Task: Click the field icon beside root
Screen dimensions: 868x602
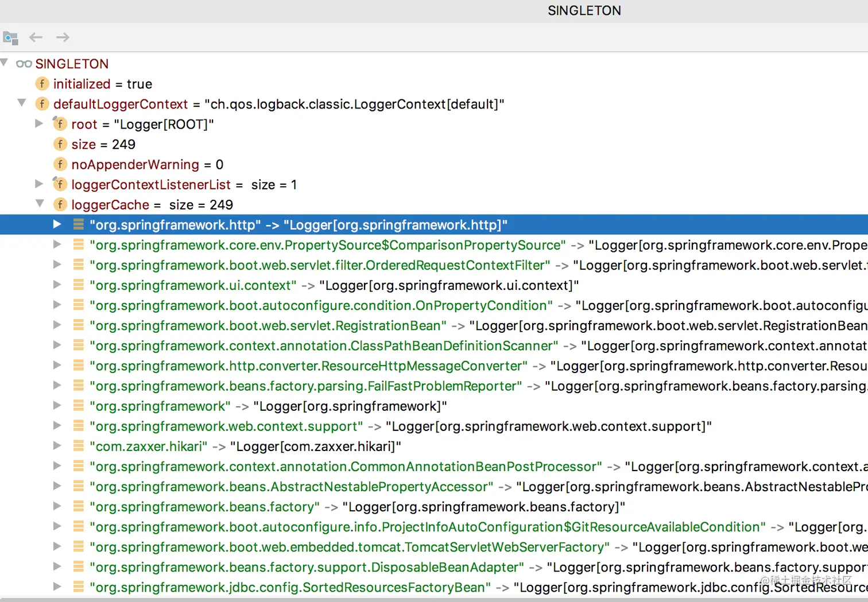Action: tap(60, 123)
